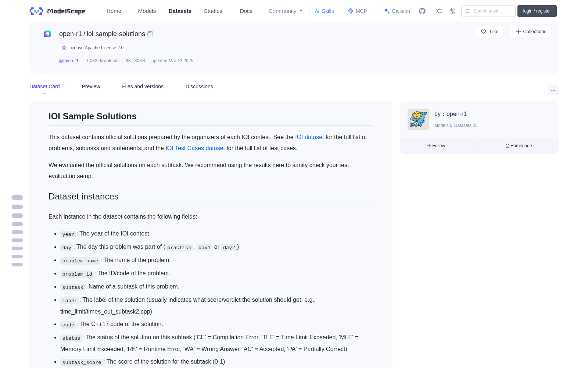Viewport: 588px width, 368px height.
Task: Click the dataset cube icon beside the title
Action: pyautogui.click(x=47, y=34)
